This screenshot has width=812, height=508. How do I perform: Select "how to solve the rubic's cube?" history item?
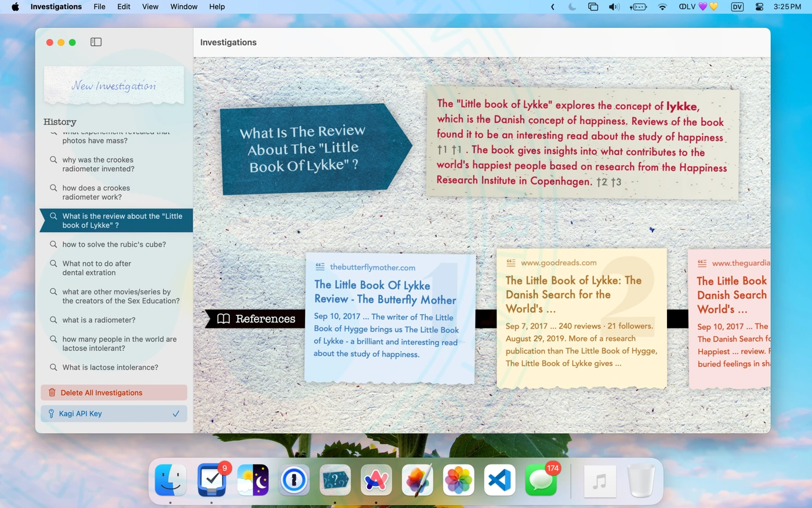[x=114, y=244]
